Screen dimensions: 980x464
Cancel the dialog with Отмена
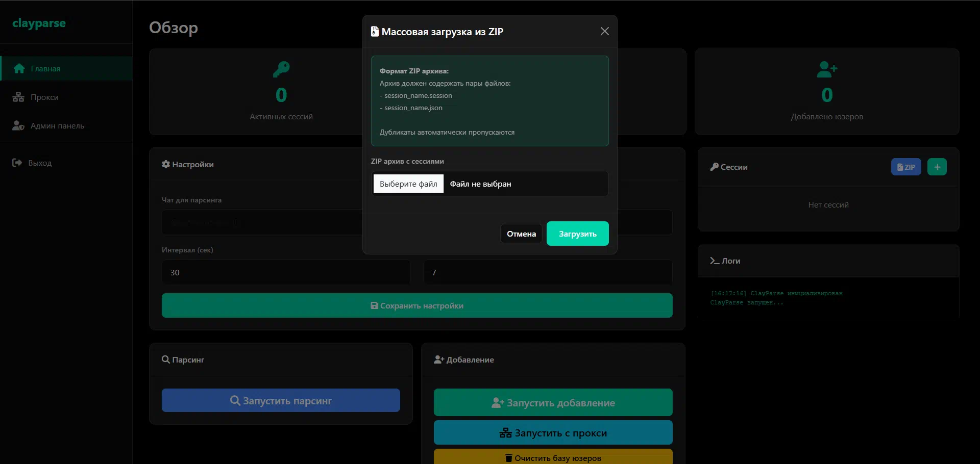point(521,234)
